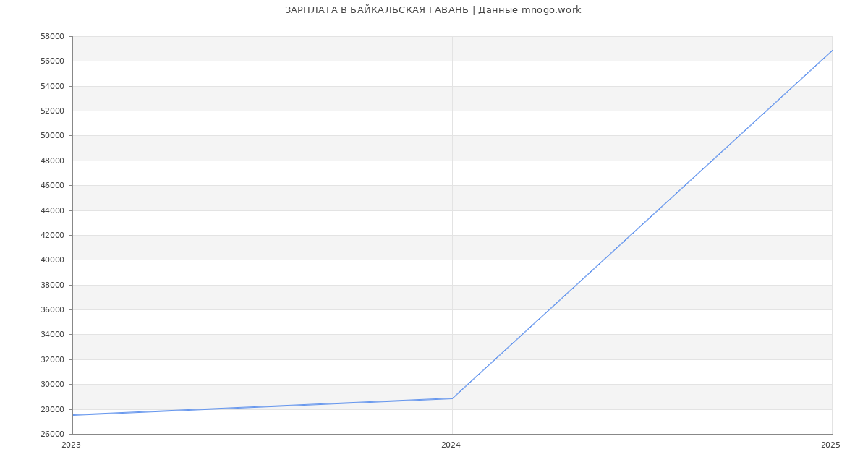Click the 56000 y-axis label
Viewport: 868px width, 470px height.
click(x=52, y=61)
